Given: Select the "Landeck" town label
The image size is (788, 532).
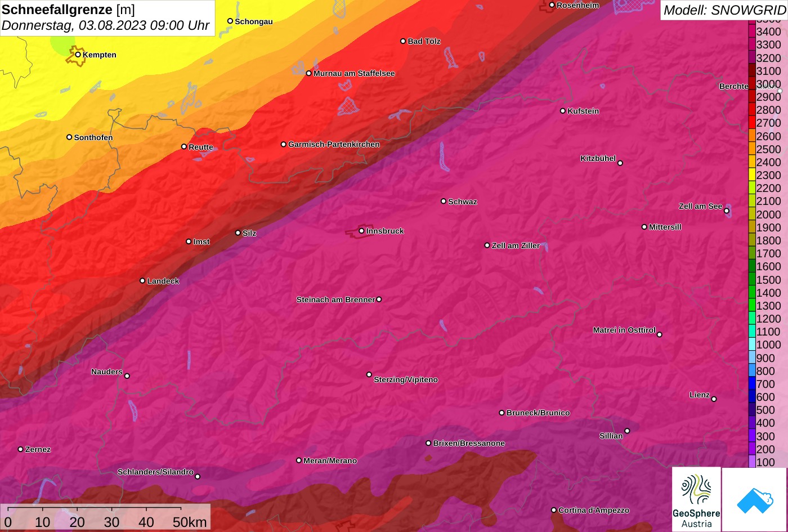Looking at the screenshot, I should (x=163, y=281).
